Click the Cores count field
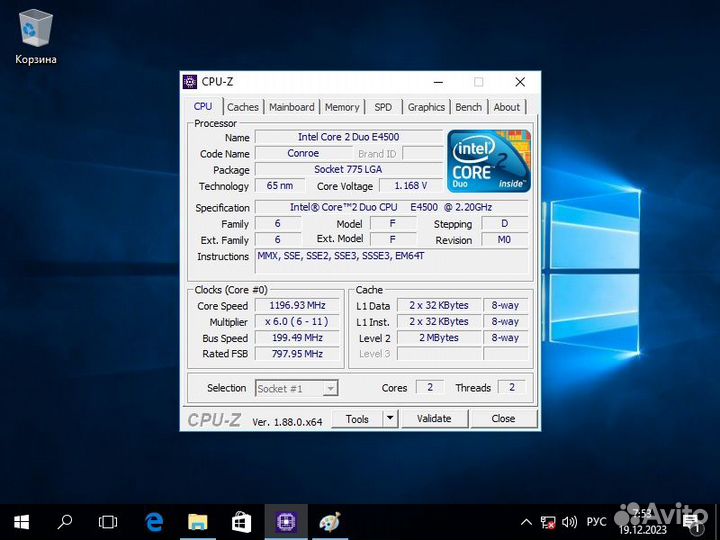This screenshot has width=720, height=540. [430, 387]
